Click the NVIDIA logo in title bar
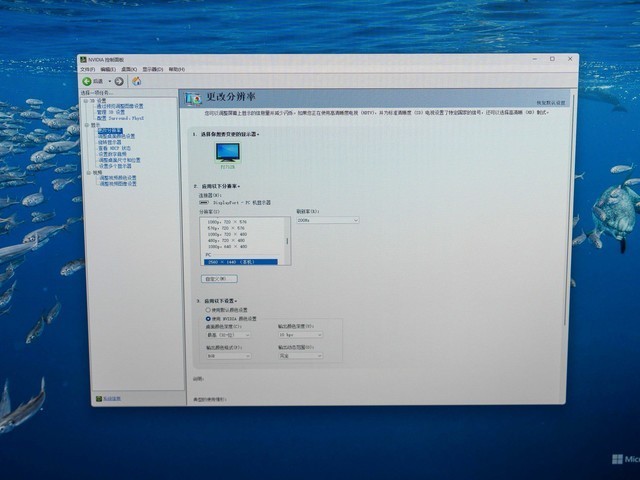 (84, 60)
